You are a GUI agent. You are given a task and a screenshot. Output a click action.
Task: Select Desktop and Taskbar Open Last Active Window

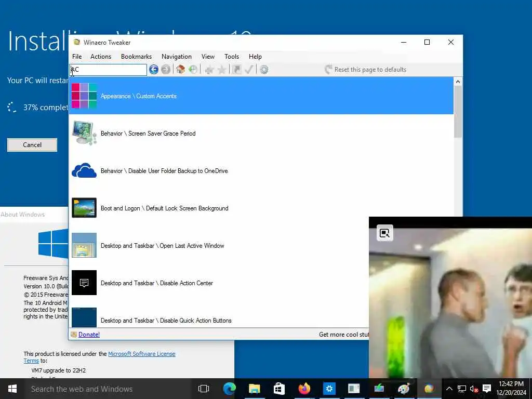point(219,245)
